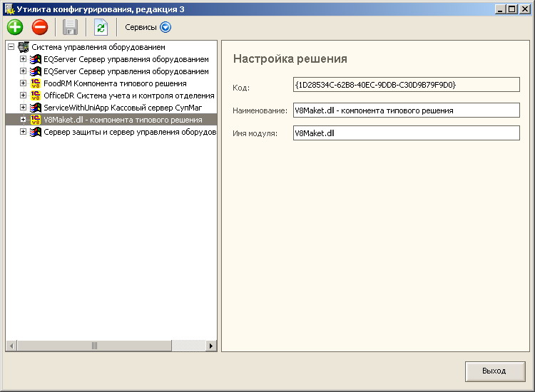Click the green plus add button
The height and width of the screenshot is (392, 535).
(x=15, y=28)
